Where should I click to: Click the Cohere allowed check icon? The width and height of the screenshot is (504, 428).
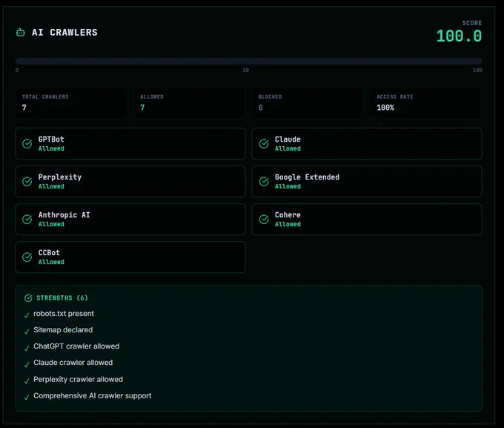pyautogui.click(x=264, y=219)
